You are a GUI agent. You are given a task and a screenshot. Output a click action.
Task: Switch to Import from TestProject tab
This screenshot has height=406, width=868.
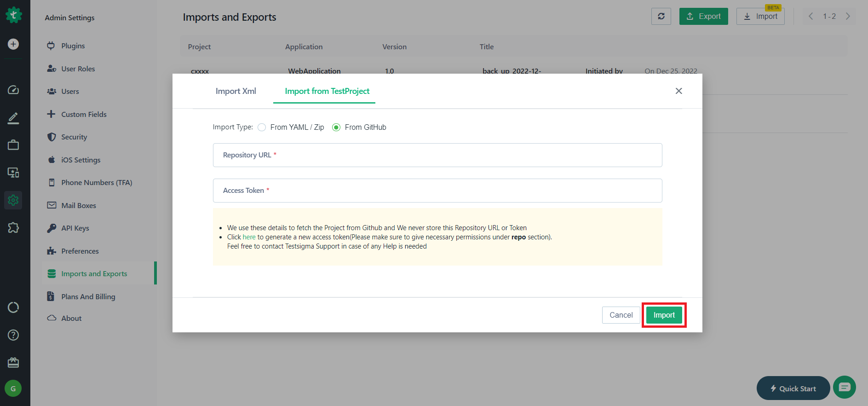pyautogui.click(x=327, y=91)
